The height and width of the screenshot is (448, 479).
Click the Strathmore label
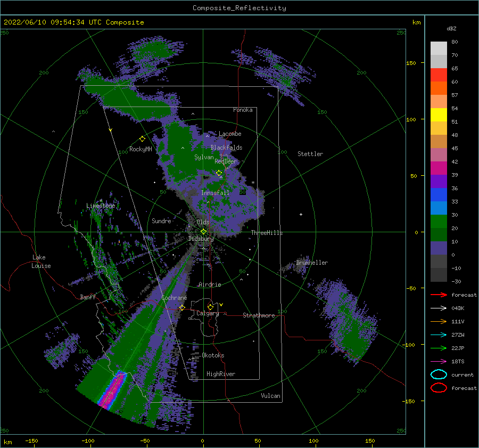point(259,315)
